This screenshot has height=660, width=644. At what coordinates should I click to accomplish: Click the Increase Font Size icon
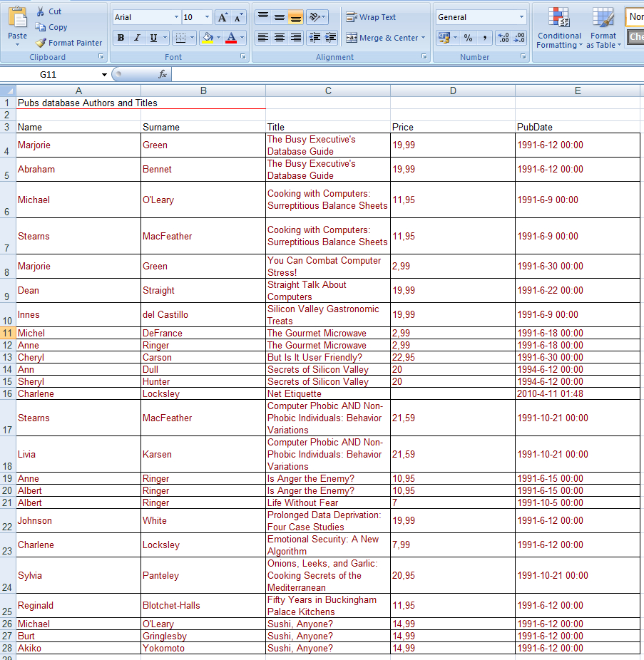pos(223,17)
